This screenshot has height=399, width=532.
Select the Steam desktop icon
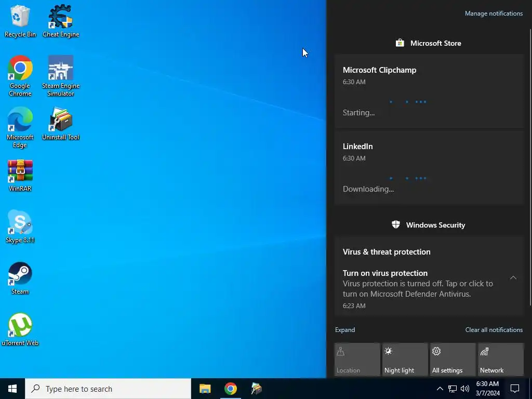click(20, 278)
